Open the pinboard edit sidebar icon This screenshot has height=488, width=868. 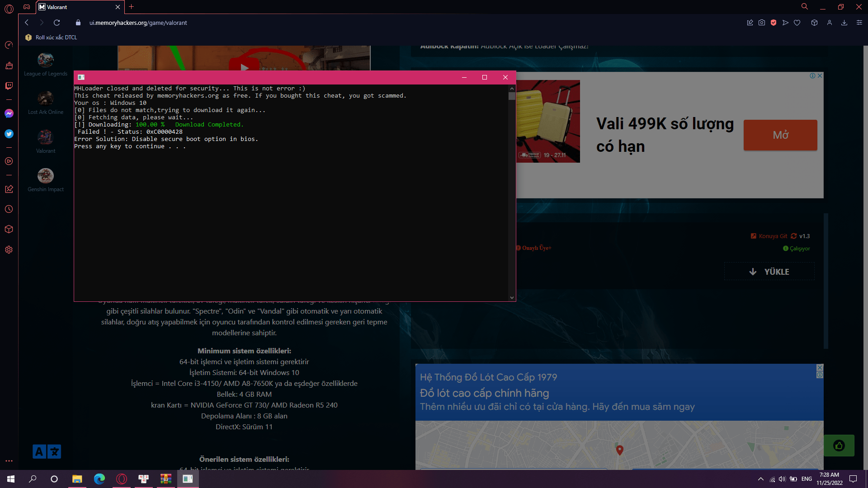click(9, 189)
